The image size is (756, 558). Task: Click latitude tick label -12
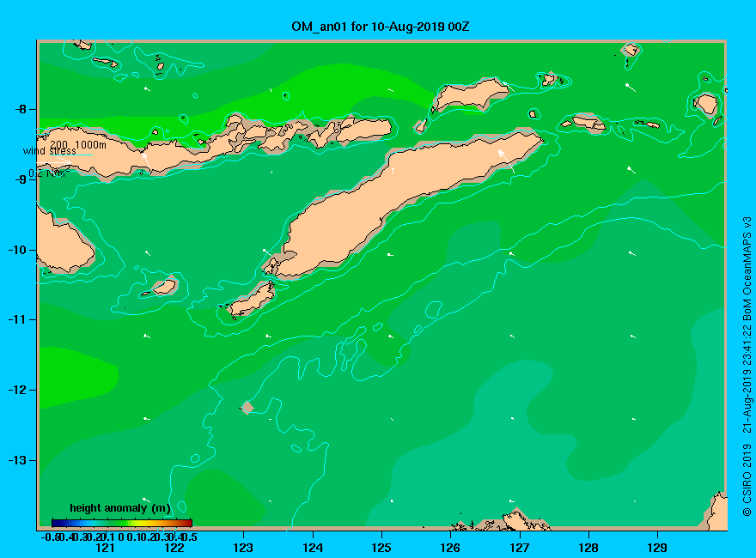click(18, 390)
